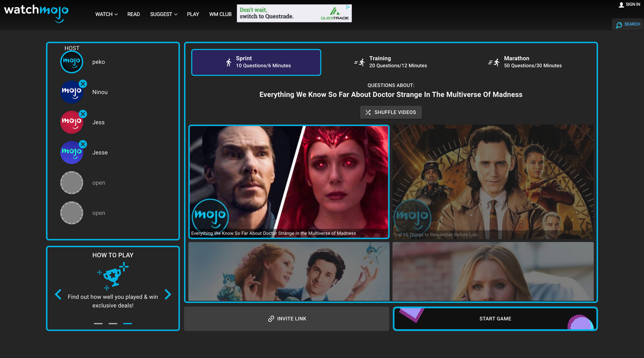Screen dimensions: 644x358
Task: Remove player Jesse with the X icon
Action: pyautogui.click(x=83, y=144)
